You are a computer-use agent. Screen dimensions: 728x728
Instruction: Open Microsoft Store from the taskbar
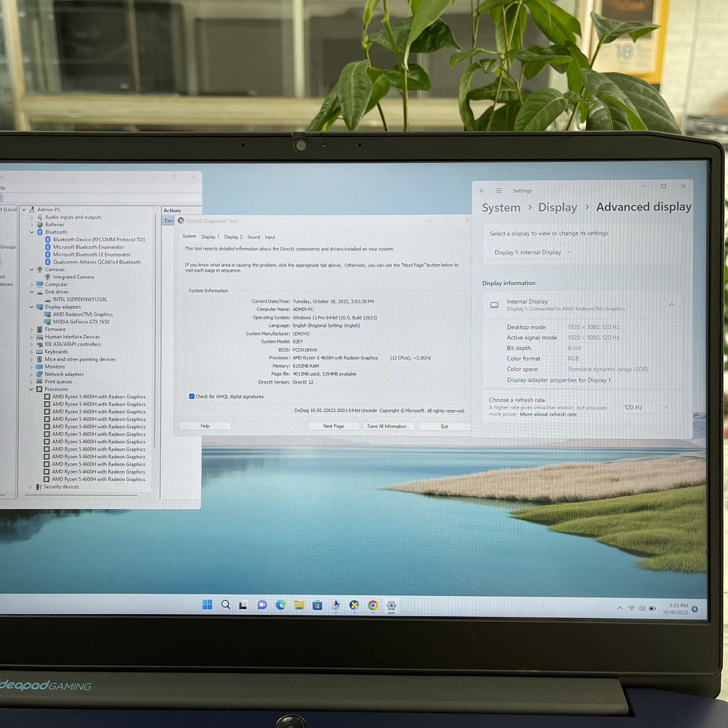point(317,605)
